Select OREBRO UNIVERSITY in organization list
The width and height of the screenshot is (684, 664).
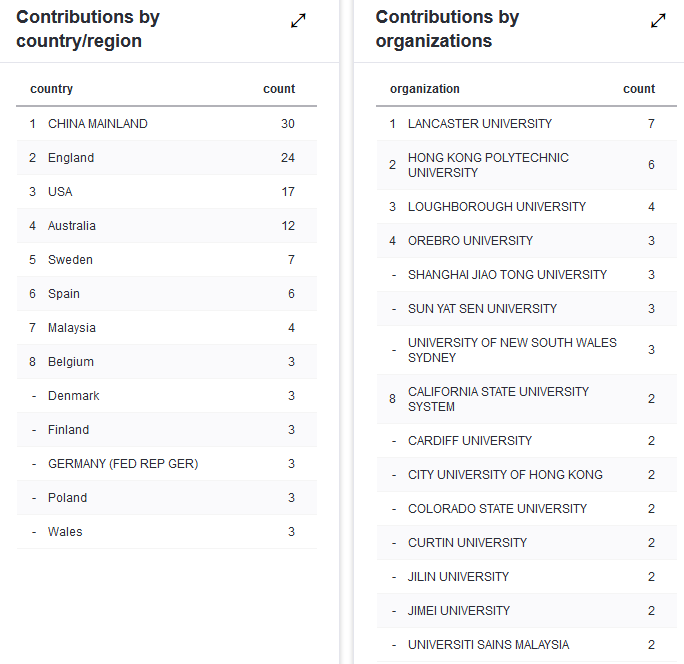click(x=471, y=241)
